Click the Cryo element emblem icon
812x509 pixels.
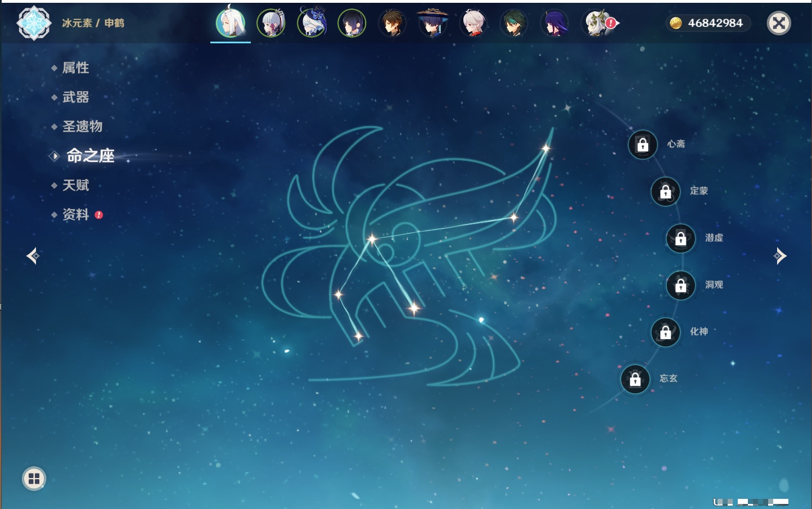[x=34, y=23]
